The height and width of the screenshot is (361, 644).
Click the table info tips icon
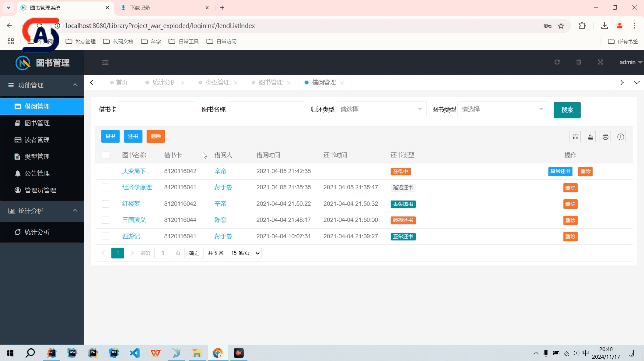[x=620, y=137]
